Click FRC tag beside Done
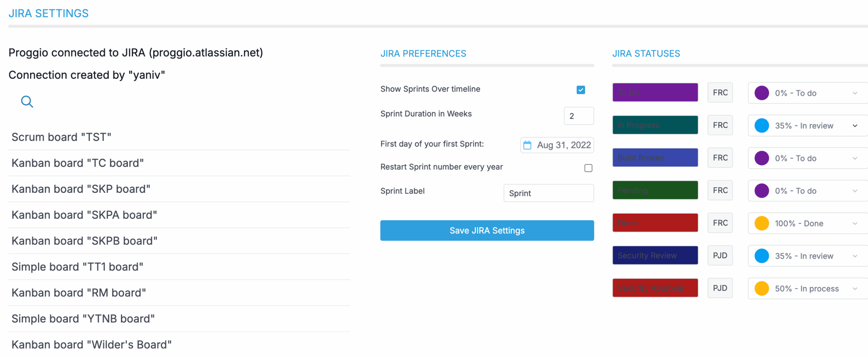Image resolution: width=868 pixels, height=356 pixels. point(720,223)
